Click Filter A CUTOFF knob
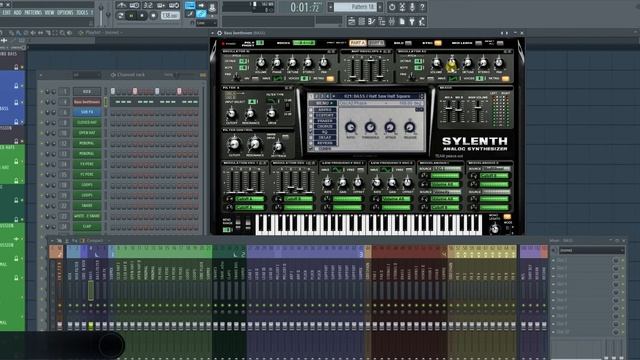The image size is (640, 360). pyautogui.click(x=231, y=113)
